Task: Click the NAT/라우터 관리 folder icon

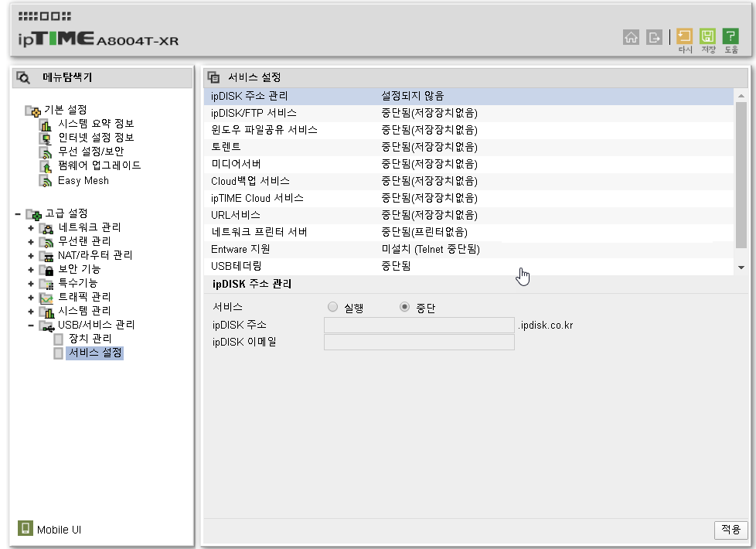Action: 46,256
